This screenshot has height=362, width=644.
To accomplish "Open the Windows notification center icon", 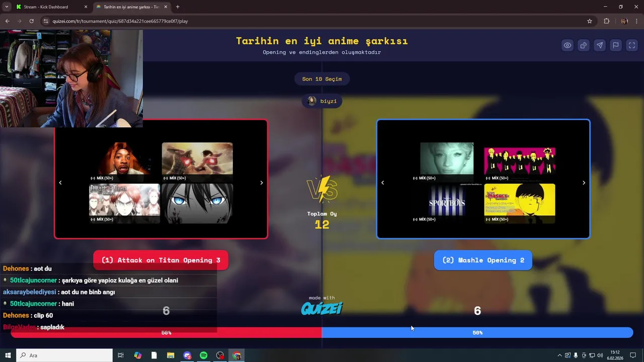I will [633, 355].
